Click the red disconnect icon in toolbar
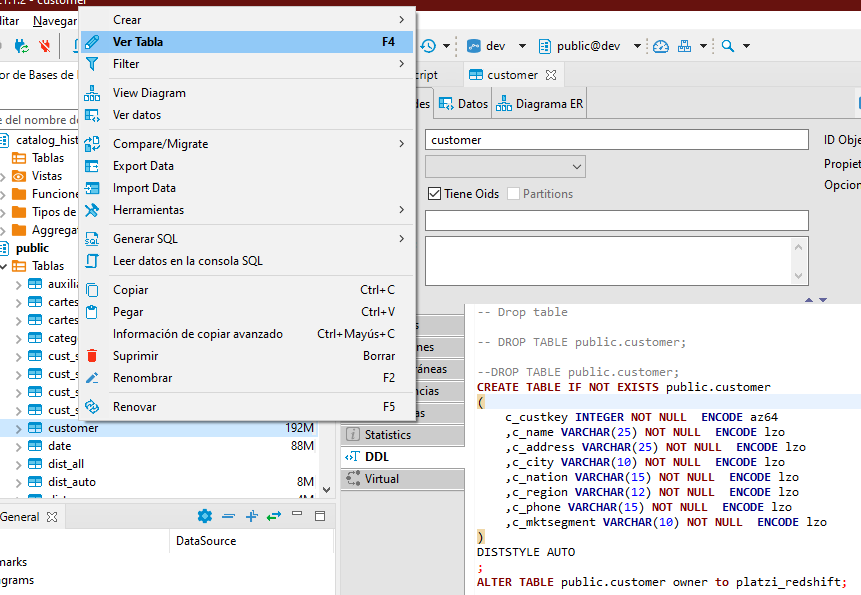The image size is (861, 595). click(45, 46)
